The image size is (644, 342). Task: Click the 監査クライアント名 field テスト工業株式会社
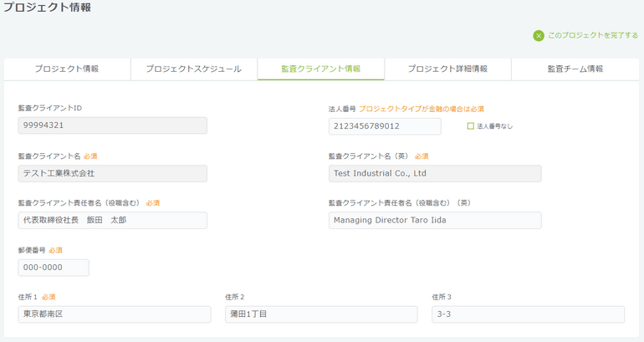112,173
